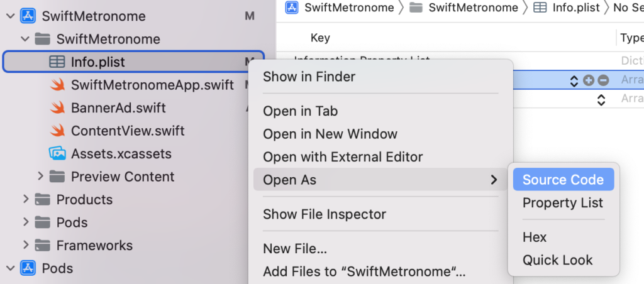The width and height of the screenshot is (644, 284).
Task: Click the M status badge of SwiftMetronome project
Action: pyautogui.click(x=250, y=16)
